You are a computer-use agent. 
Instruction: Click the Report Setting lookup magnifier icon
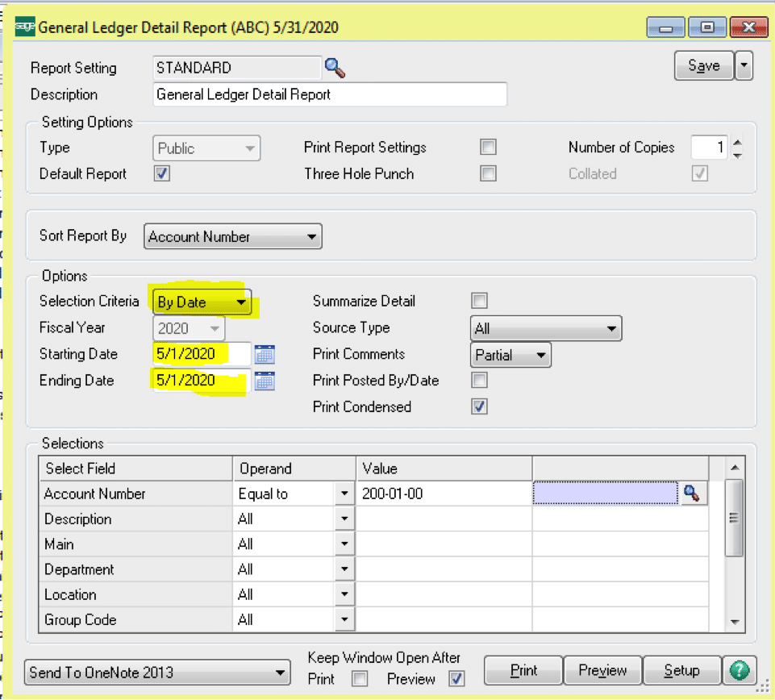point(335,68)
